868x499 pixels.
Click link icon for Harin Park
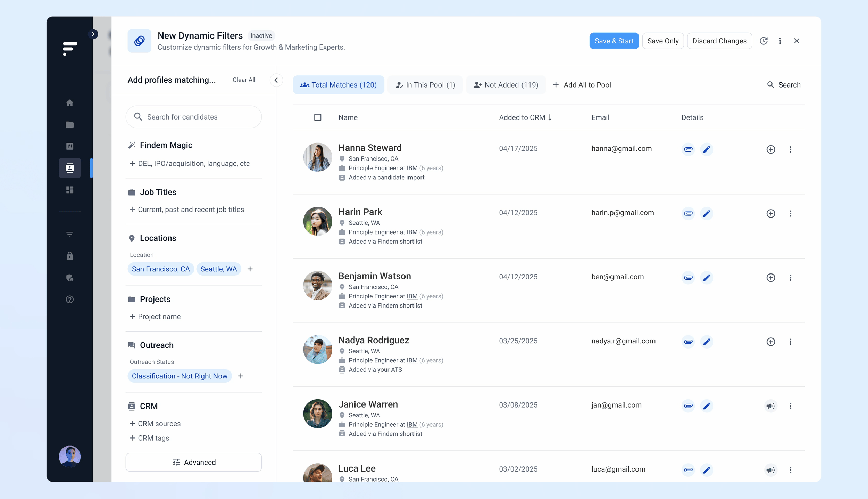point(688,213)
